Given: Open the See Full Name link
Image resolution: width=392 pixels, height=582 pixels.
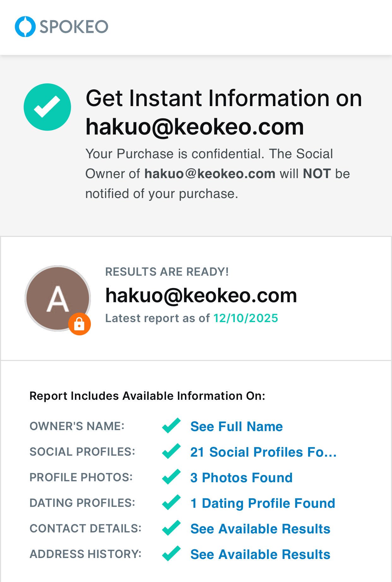Looking at the screenshot, I should (236, 426).
